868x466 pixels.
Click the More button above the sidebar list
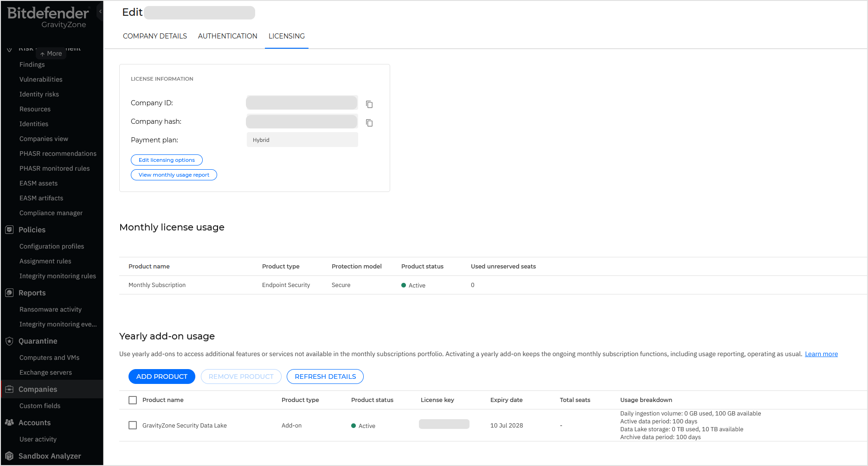pos(51,53)
